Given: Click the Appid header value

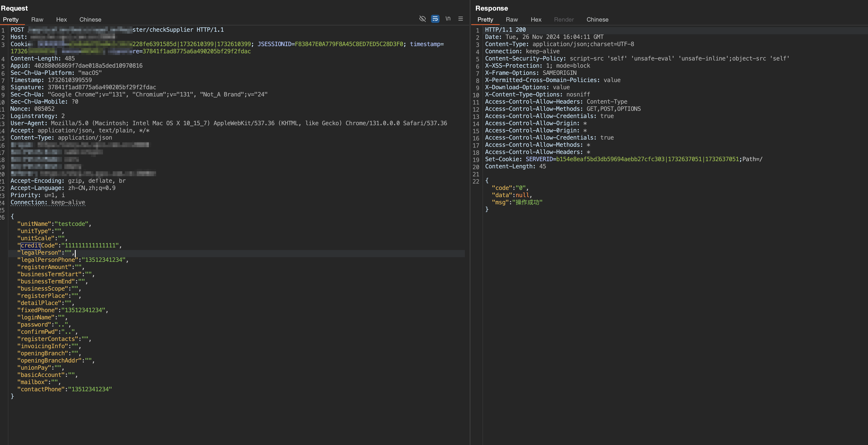Looking at the screenshot, I should [x=88, y=66].
